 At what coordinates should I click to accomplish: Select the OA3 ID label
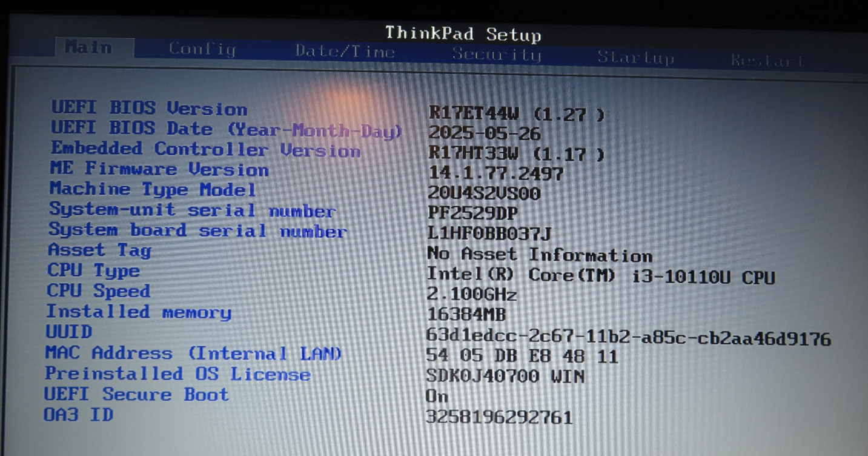[x=78, y=415]
